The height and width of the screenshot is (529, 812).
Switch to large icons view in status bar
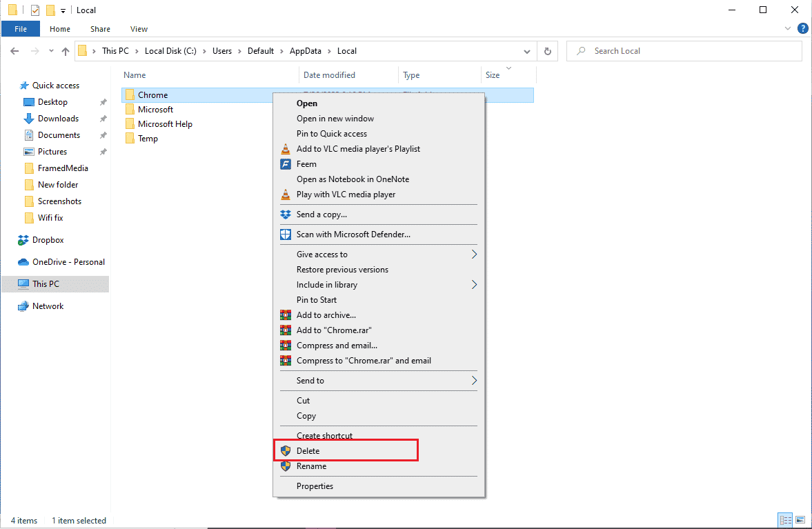click(x=800, y=520)
